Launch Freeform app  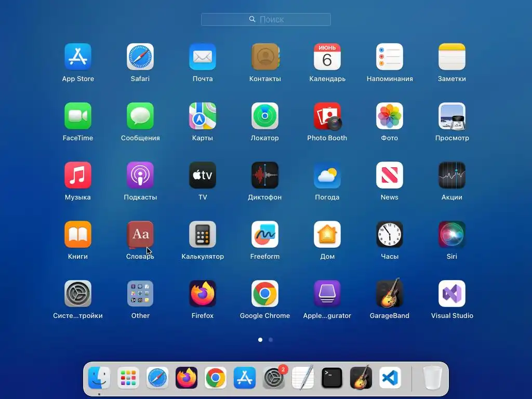(265, 234)
